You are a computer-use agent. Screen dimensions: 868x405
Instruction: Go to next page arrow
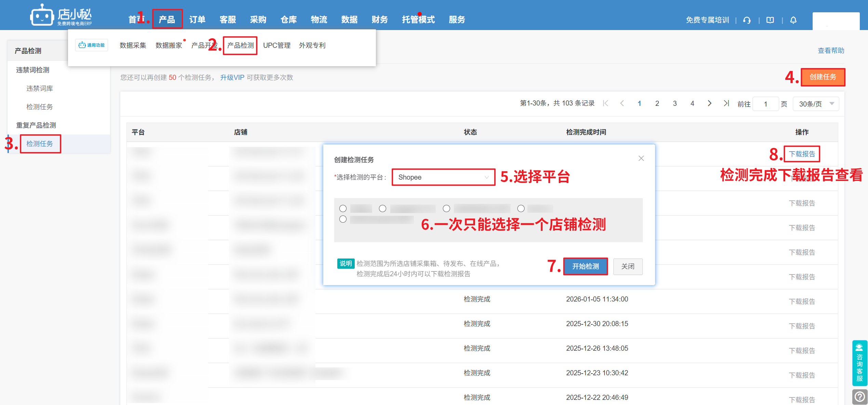[x=710, y=103]
